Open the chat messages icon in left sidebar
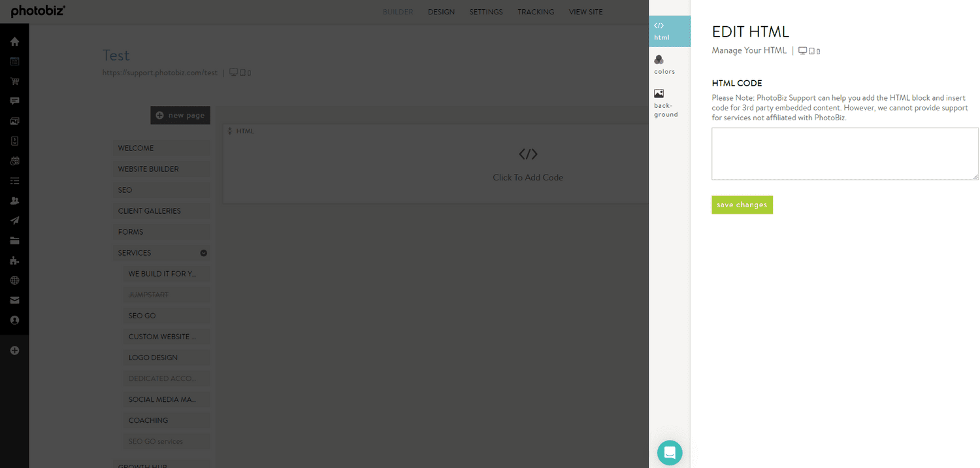The height and width of the screenshot is (468, 980). click(14, 101)
